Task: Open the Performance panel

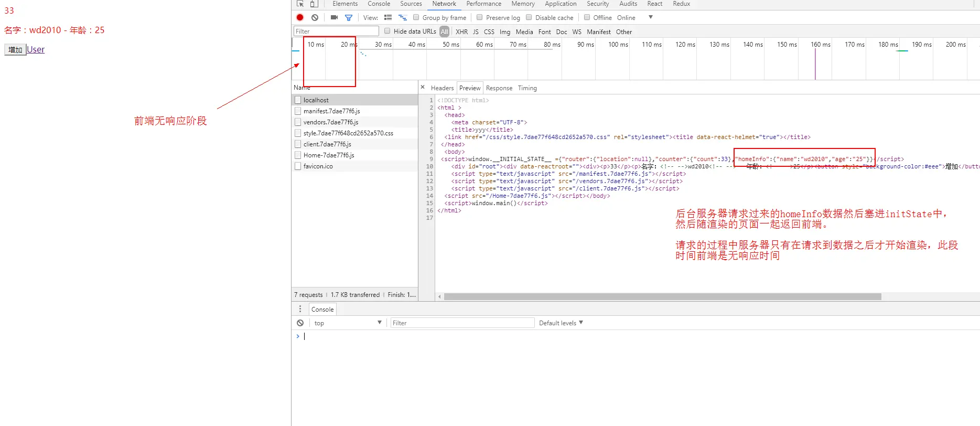Action: pyautogui.click(x=484, y=4)
